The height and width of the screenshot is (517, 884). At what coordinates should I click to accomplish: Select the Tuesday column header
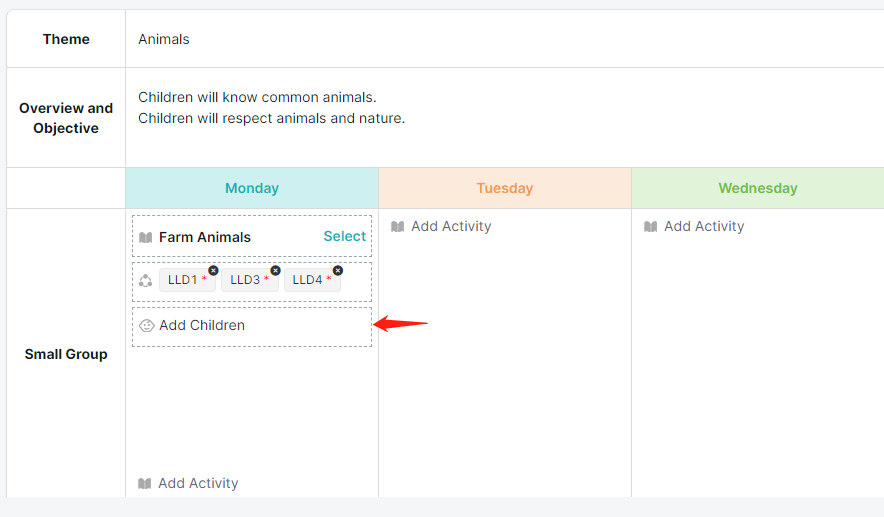click(505, 188)
